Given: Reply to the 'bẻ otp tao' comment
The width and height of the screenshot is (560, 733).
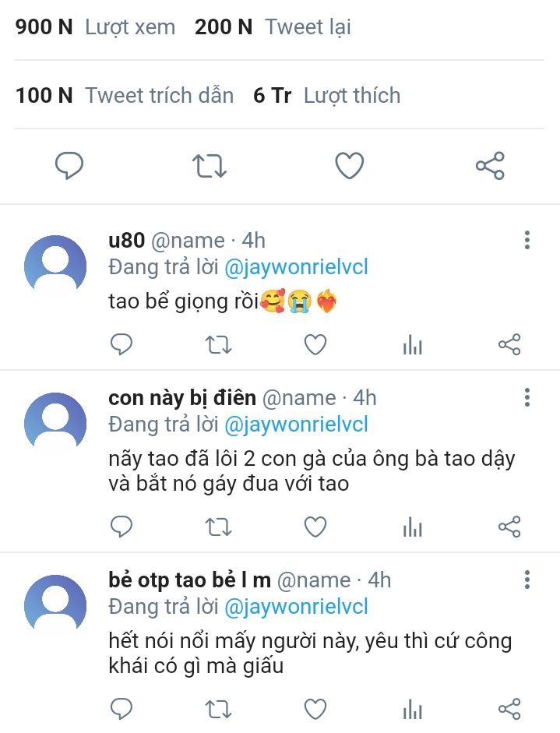Looking at the screenshot, I should (x=122, y=709).
